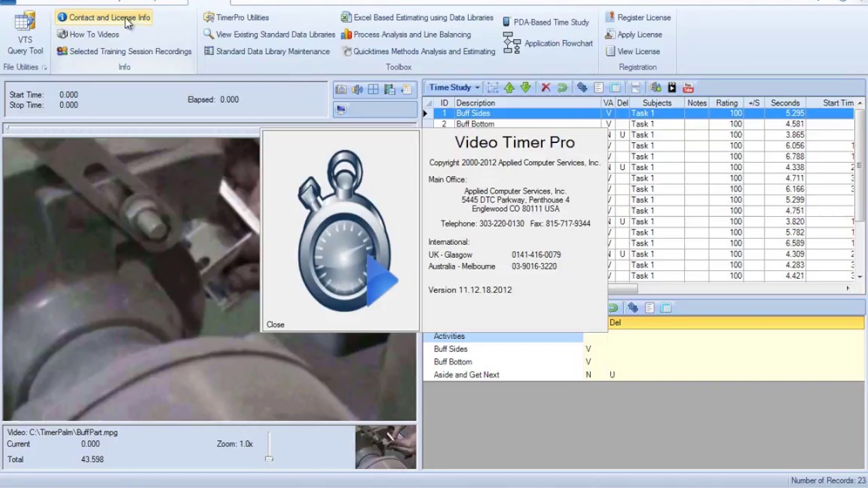
Task: Open Contact and License Info
Action: tap(104, 18)
